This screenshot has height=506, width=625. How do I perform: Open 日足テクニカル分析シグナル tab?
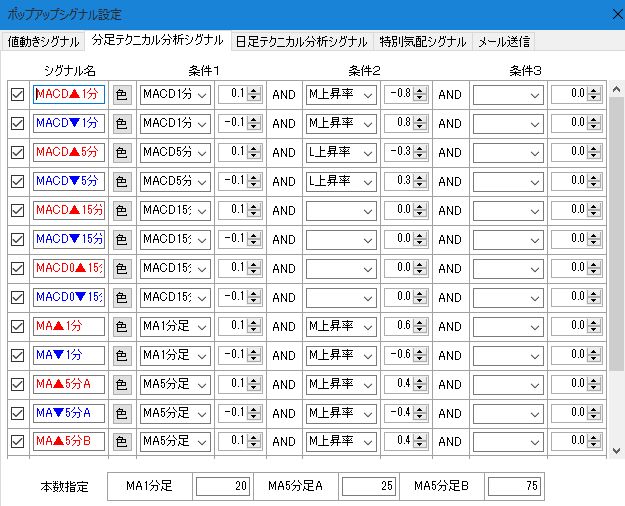tap(302, 41)
